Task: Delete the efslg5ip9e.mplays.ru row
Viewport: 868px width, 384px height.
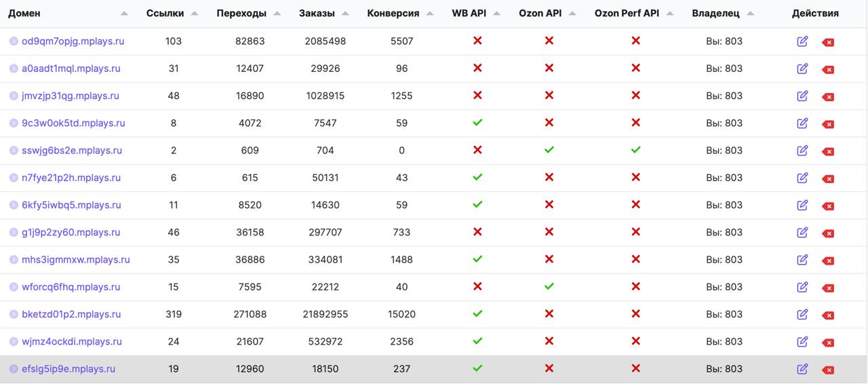Action: 828,370
